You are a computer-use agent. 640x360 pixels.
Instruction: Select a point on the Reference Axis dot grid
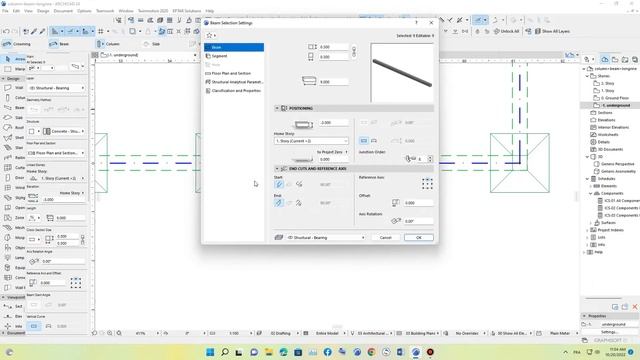point(427,184)
